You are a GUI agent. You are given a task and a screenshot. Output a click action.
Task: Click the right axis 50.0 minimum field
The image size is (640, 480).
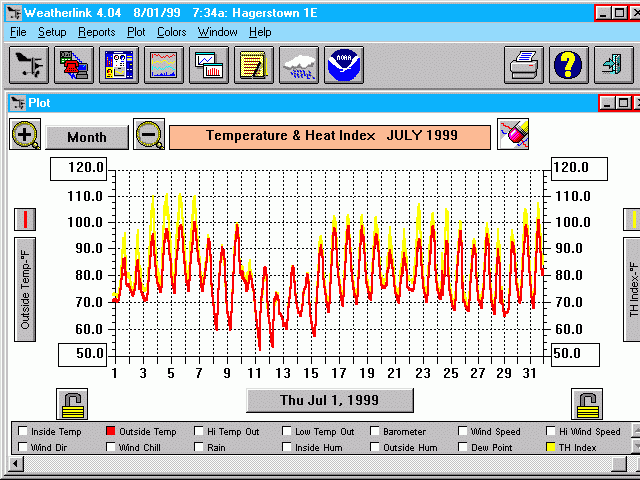click(576, 355)
